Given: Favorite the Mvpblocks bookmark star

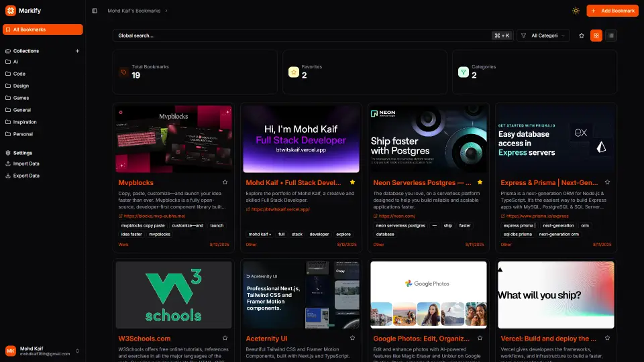Looking at the screenshot, I should click(x=225, y=182).
